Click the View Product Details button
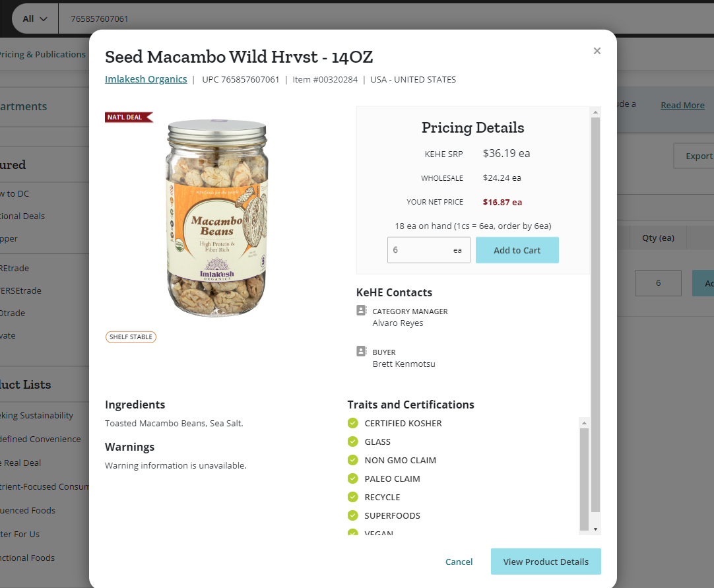Image resolution: width=714 pixels, height=588 pixels. 546,562
